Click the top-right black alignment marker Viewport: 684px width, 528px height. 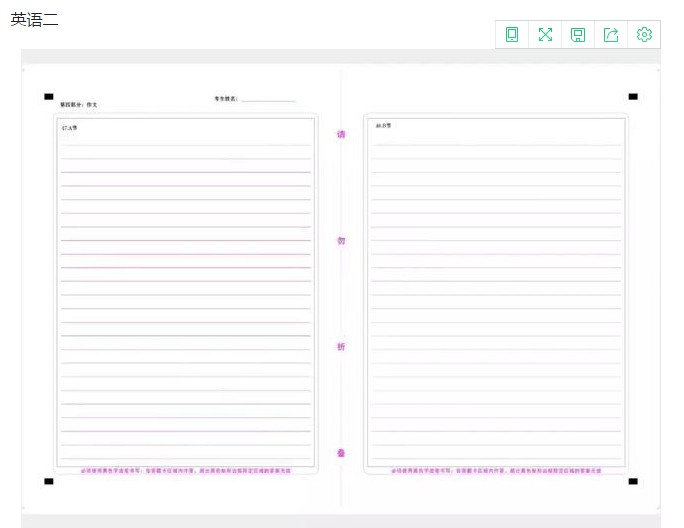click(633, 97)
